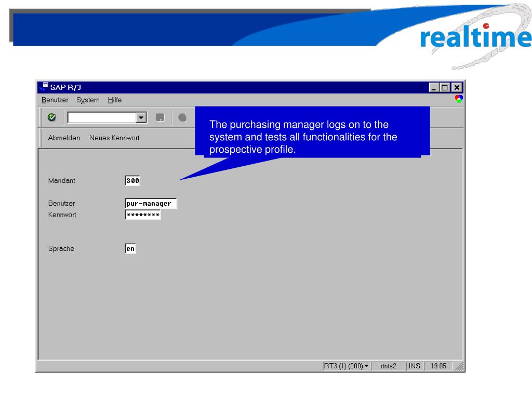Click the Sprache label
Screen dimensions: 532x399
(x=61, y=249)
